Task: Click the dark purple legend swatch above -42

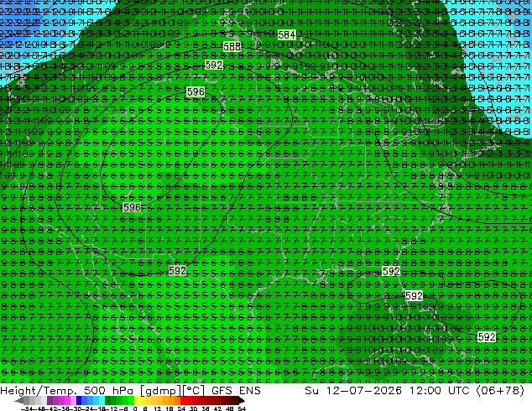Action: coord(50,400)
